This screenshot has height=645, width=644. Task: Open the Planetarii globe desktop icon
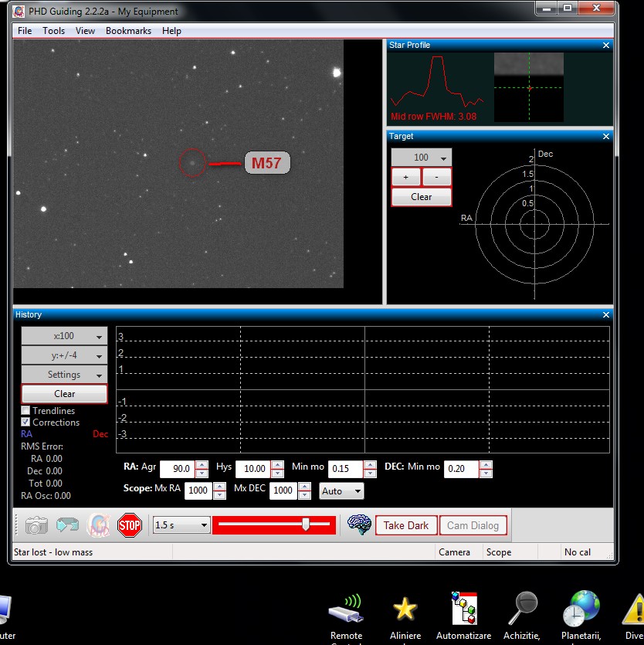point(581,617)
